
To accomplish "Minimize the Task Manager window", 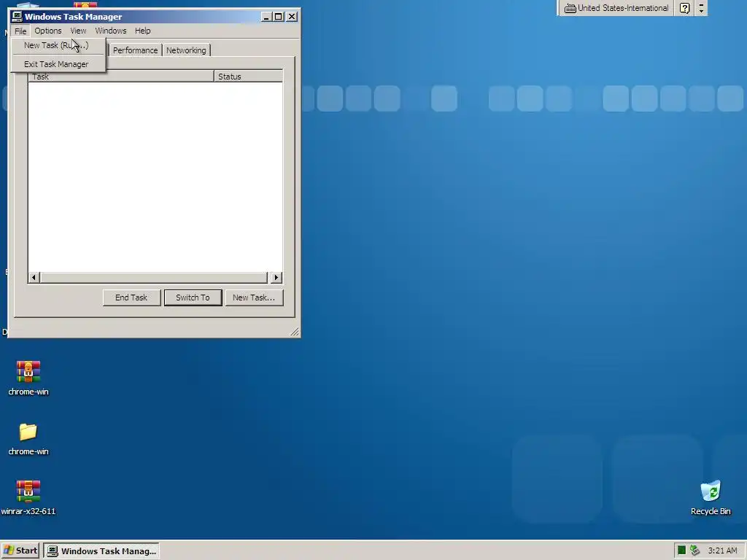I will 266,17.
